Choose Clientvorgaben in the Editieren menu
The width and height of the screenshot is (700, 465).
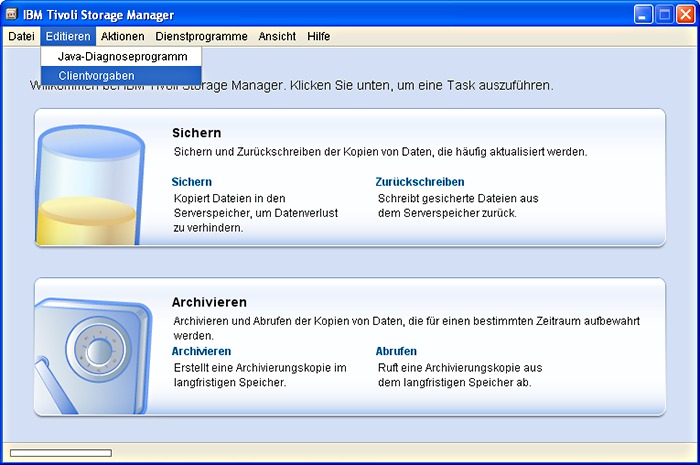[x=96, y=76]
